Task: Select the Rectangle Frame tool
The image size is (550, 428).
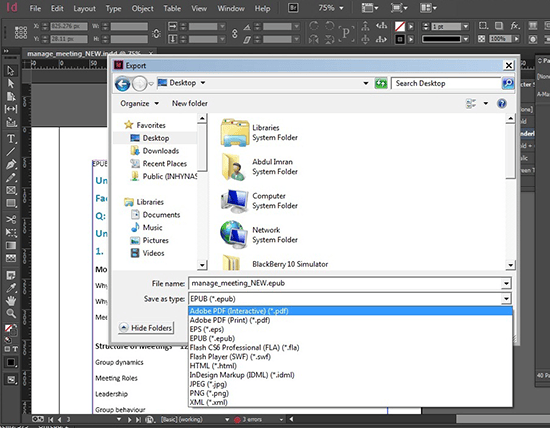Action: tap(11, 190)
